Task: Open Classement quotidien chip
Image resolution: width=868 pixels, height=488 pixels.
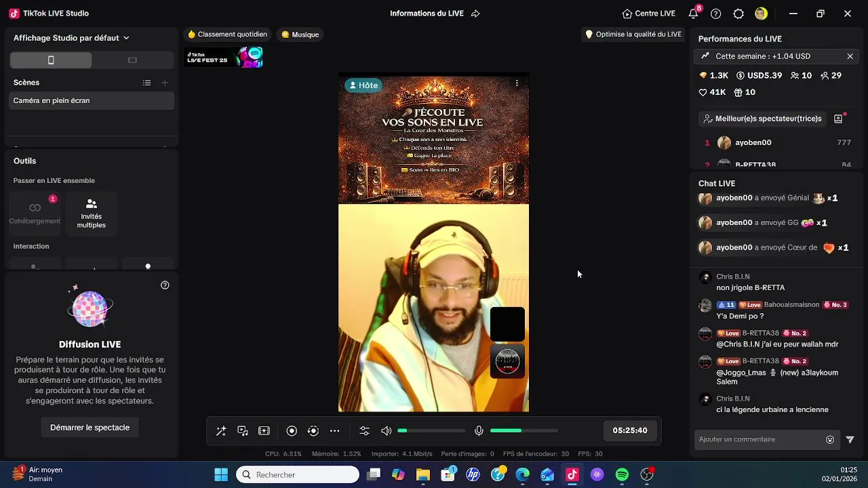Action: point(228,35)
